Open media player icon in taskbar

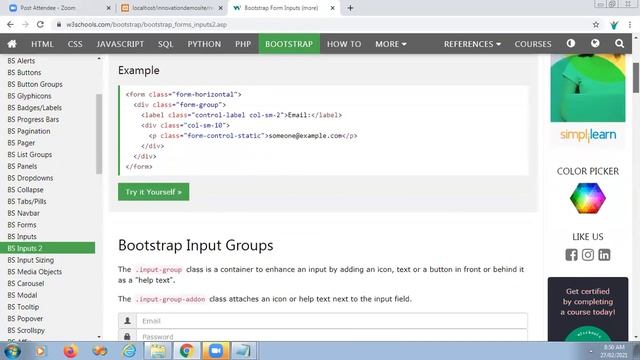[x=40, y=351]
